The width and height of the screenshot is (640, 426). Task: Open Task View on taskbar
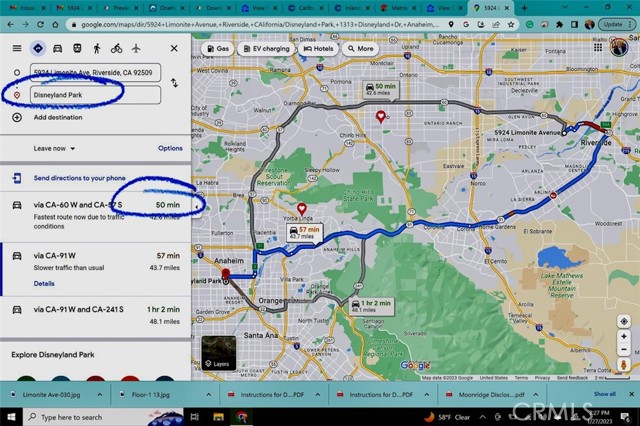195,417
